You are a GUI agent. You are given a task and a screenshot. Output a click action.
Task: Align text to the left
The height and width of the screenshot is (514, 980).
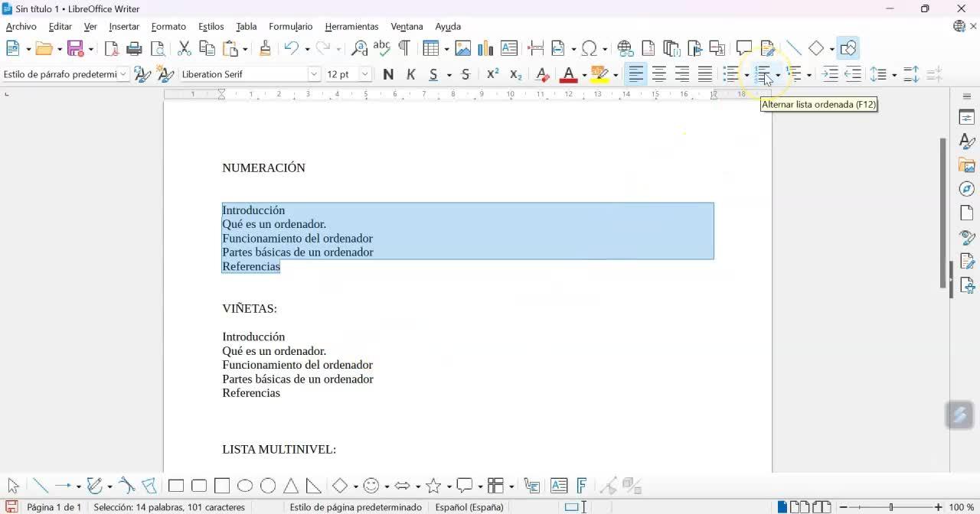tap(636, 74)
